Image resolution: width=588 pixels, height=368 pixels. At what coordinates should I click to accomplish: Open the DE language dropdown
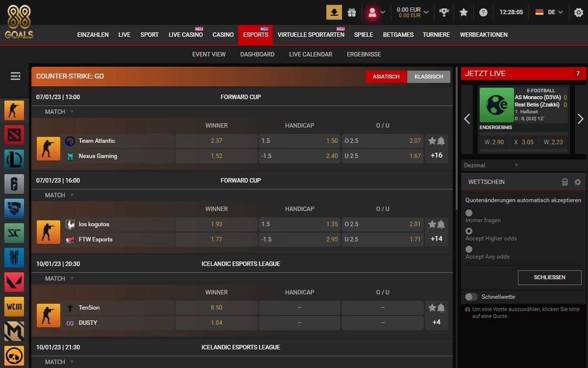[x=549, y=12]
